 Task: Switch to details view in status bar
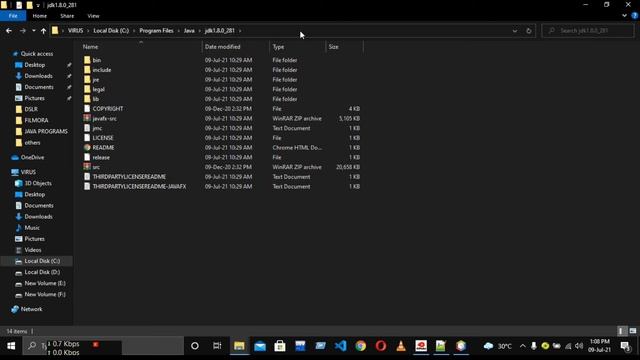coord(621,331)
